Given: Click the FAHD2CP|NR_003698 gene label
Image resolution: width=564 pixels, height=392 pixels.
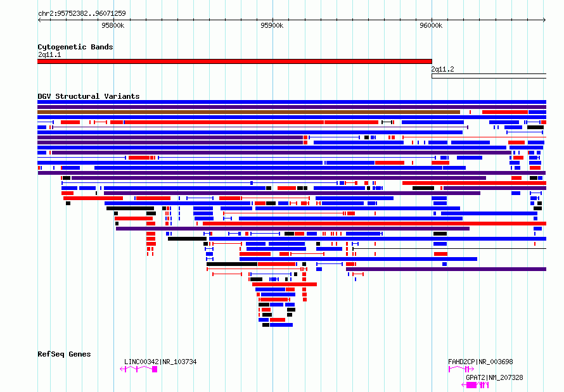Looking at the screenshot, I should pyautogui.click(x=480, y=362).
